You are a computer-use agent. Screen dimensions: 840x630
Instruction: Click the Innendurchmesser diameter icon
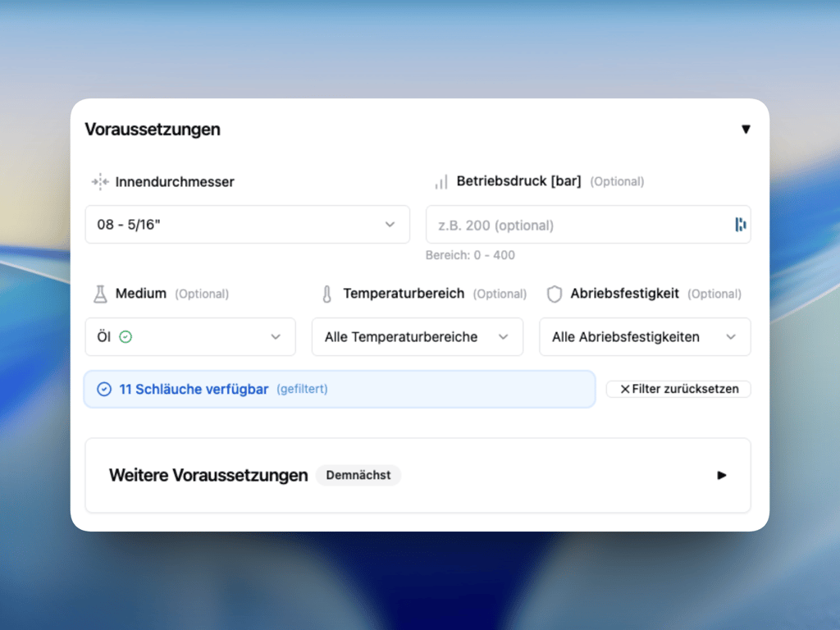[99, 182]
